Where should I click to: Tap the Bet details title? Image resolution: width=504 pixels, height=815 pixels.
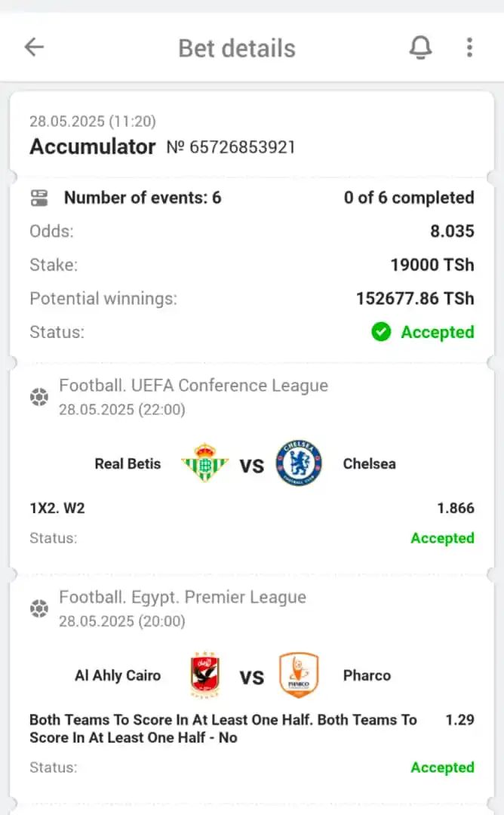click(x=237, y=48)
